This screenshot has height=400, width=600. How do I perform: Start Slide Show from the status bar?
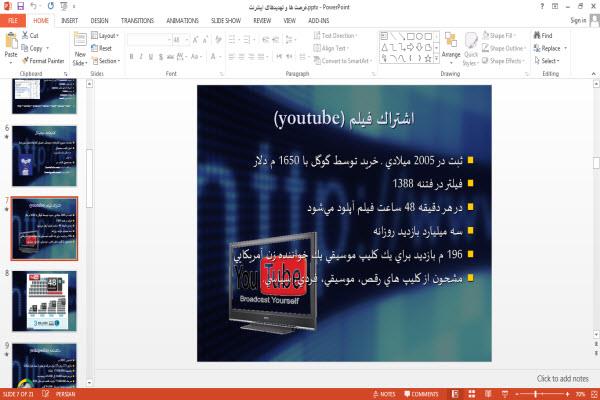pos(505,394)
